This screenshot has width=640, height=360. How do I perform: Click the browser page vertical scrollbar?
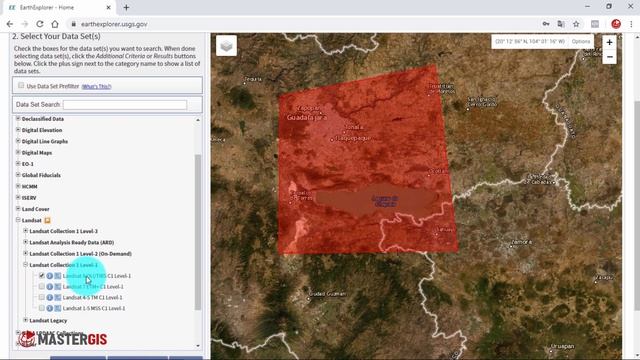(x=637, y=206)
